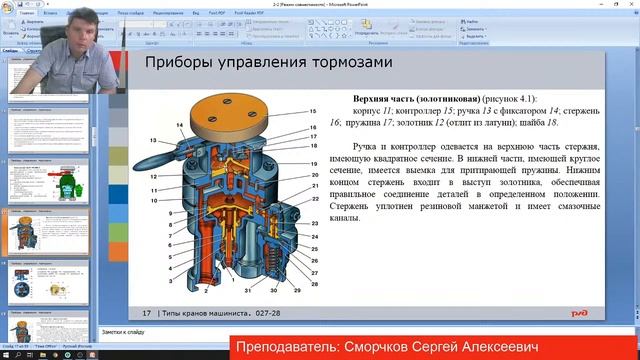640x360 pixels.
Task: Pick the rectangle shape in shapes gallery
Action: (x=331, y=22)
